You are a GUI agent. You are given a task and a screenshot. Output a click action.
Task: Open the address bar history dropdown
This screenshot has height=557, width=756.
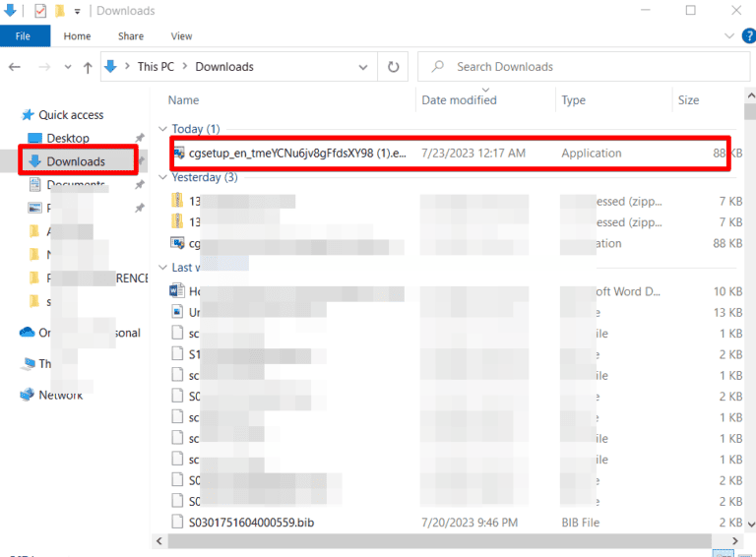click(x=366, y=67)
